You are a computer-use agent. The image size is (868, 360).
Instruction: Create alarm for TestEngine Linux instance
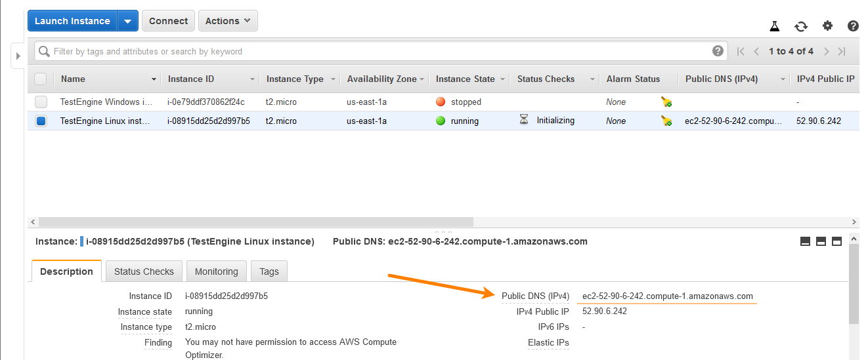pyautogui.click(x=666, y=121)
